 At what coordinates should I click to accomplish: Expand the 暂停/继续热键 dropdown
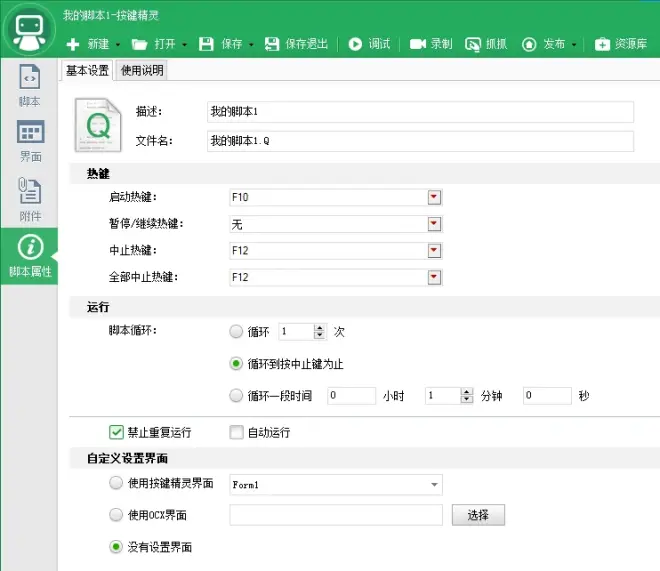click(x=434, y=224)
